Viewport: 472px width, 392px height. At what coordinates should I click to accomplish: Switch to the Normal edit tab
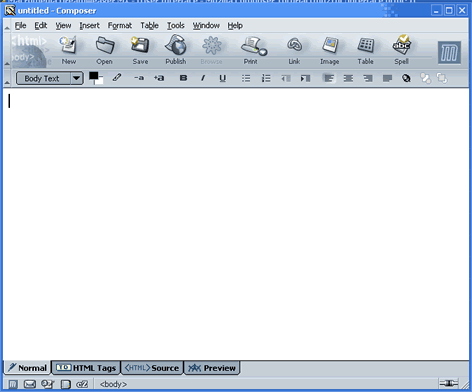click(27, 368)
